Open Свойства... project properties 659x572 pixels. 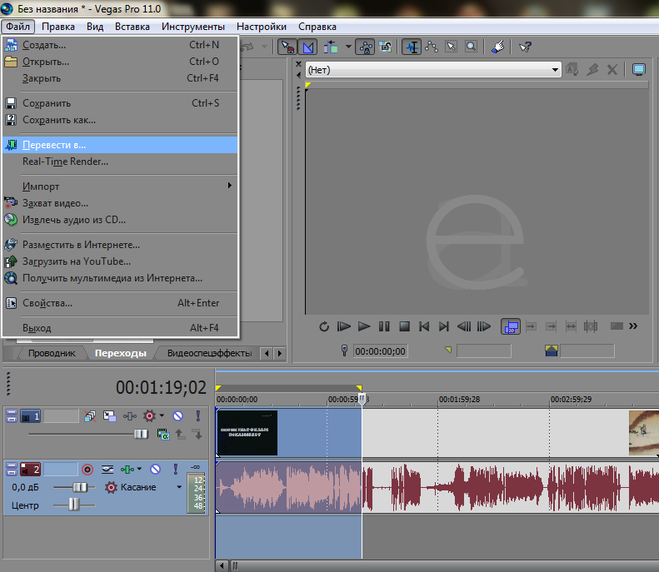[x=120, y=303]
